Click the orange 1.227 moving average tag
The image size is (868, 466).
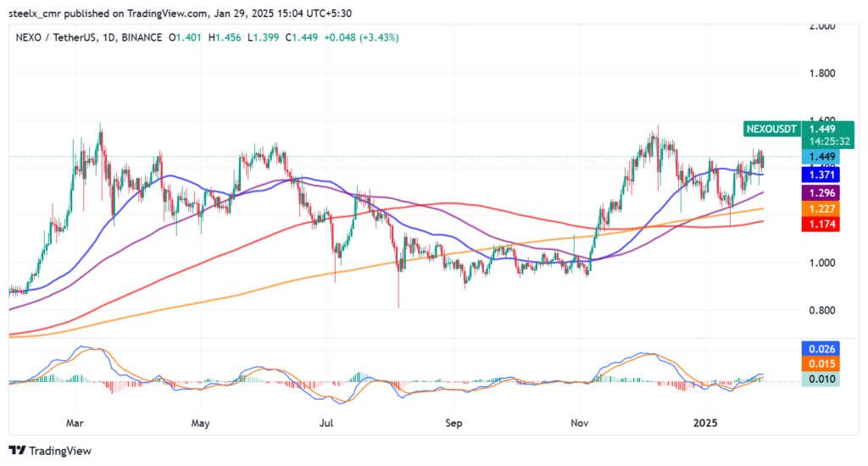click(820, 208)
